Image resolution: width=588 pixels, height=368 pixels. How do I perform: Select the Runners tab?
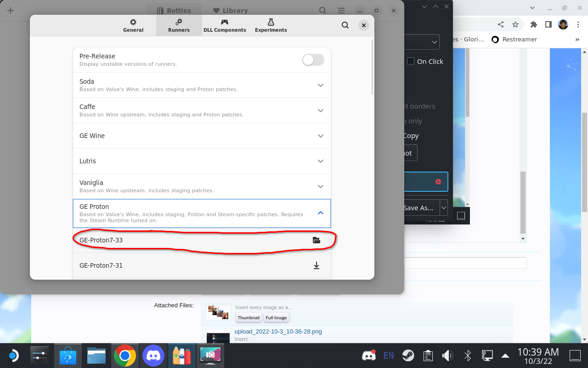click(x=179, y=25)
